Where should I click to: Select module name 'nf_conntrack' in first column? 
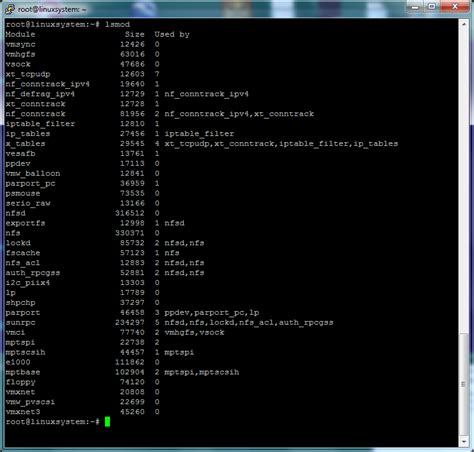click(35, 114)
